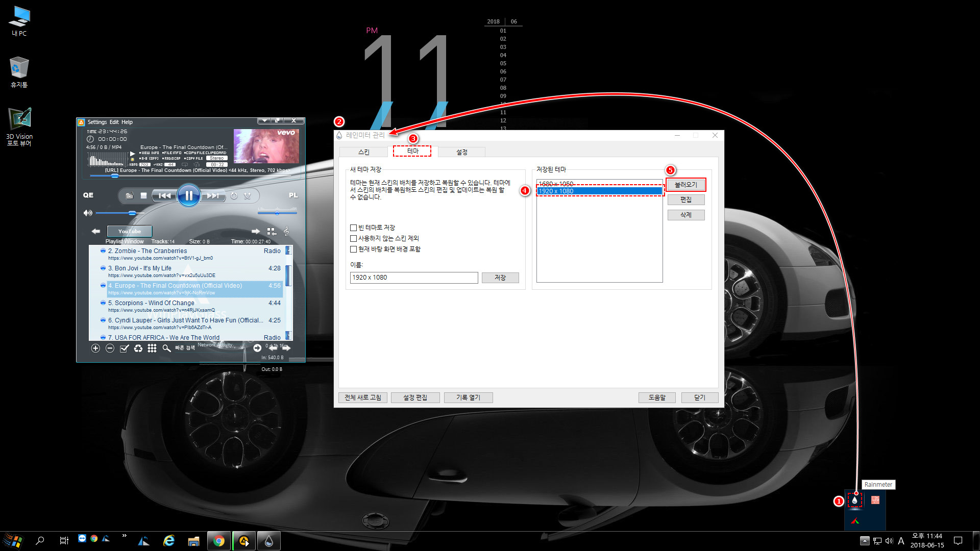
Task: Click the white circle right-arrow icon
Action: click(x=257, y=348)
